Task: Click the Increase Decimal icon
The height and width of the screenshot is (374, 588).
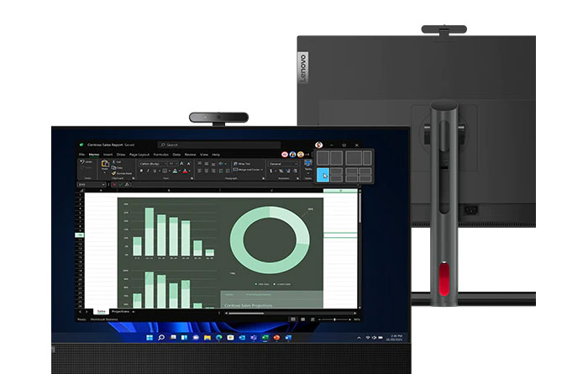Action: (288, 171)
